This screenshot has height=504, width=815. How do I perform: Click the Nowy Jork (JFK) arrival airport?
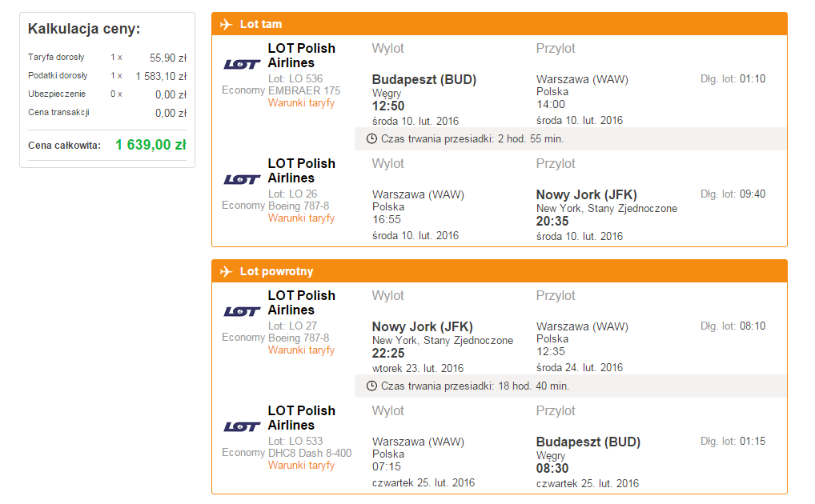(586, 195)
